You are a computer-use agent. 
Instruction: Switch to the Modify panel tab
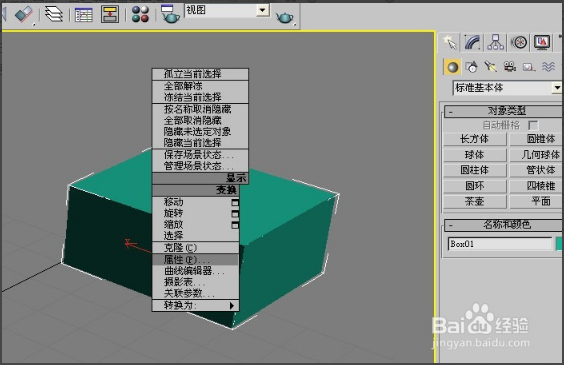[x=473, y=42]
